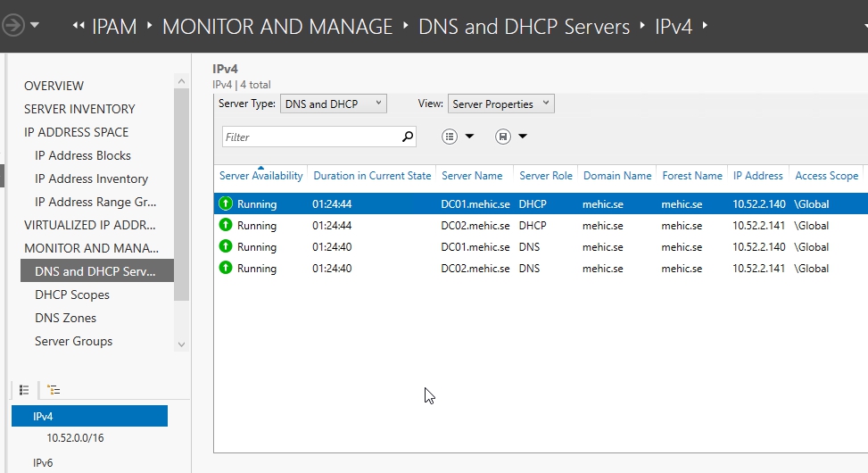Open the saved queries disk icon
The width and height of the screenshot is (868, 473).
(x=503, y=137)
